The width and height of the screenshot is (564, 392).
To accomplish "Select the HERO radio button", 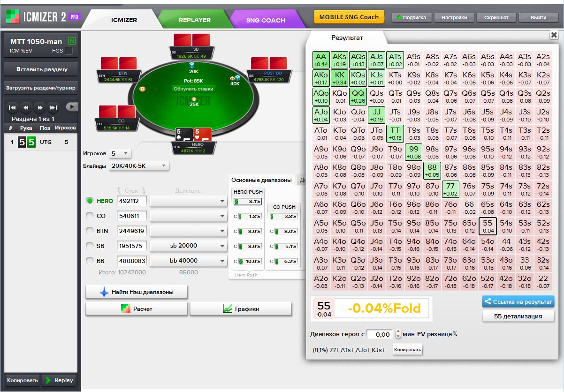I will click(x=90, y=201).
